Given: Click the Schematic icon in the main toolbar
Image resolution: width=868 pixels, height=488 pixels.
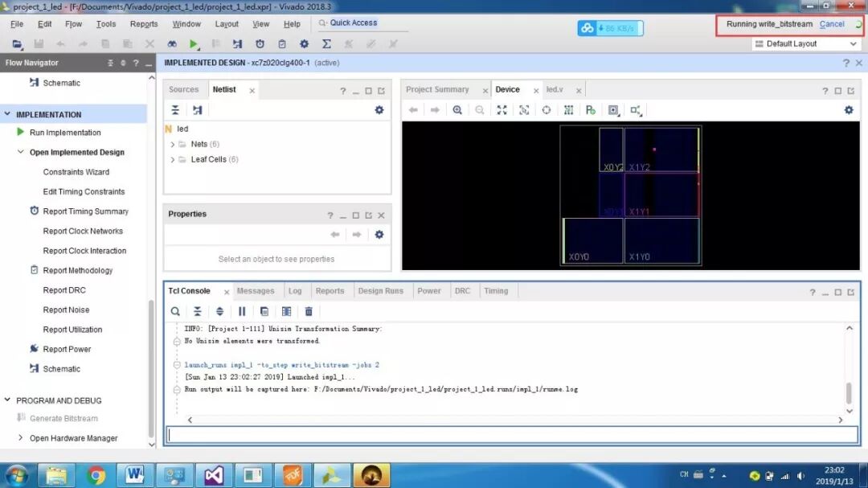Looking at the screenshot, I should tap(237, 43).
